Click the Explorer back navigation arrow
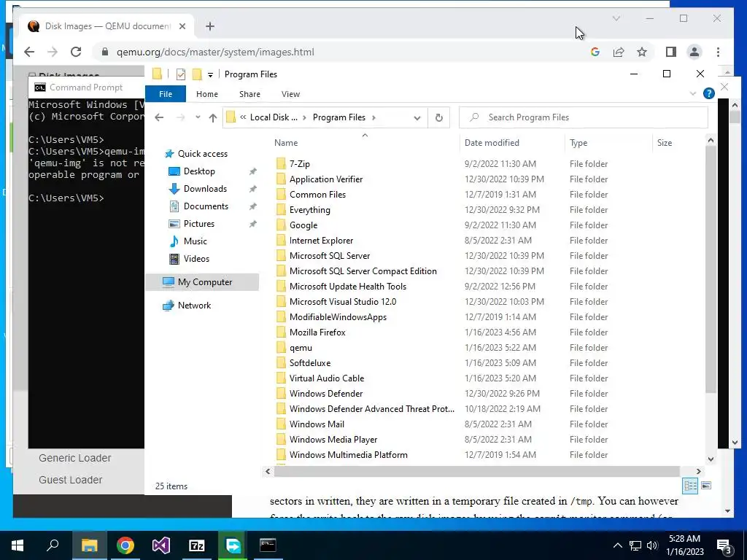 [x=159, y=117]
